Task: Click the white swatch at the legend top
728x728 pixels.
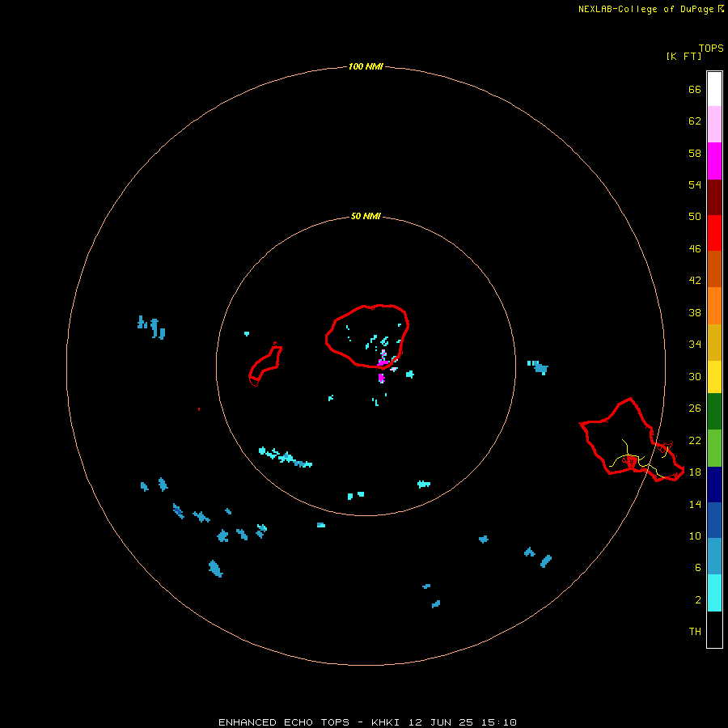Action: click(x=714, y=89)
